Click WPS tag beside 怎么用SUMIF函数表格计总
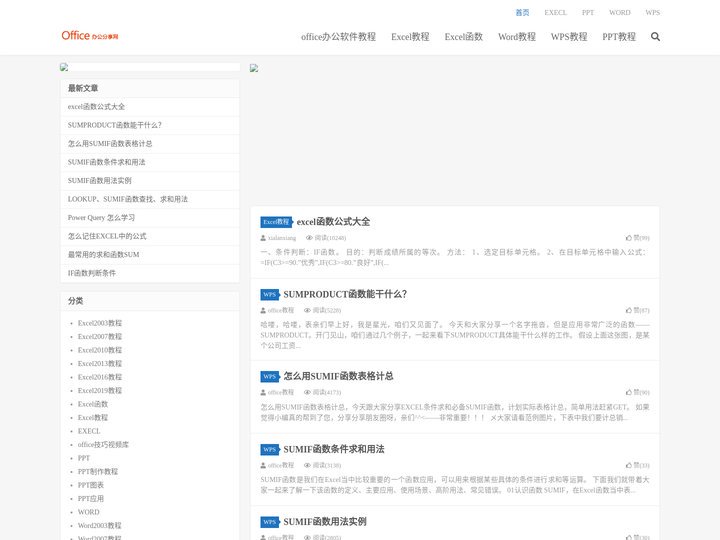Viewport: 720px width, 540px height. click(270, 377)
